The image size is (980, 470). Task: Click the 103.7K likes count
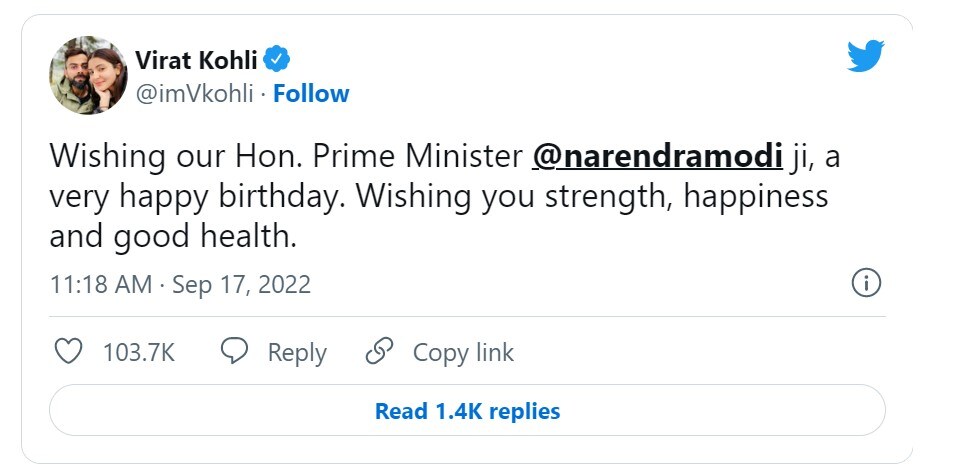(139, 353)
